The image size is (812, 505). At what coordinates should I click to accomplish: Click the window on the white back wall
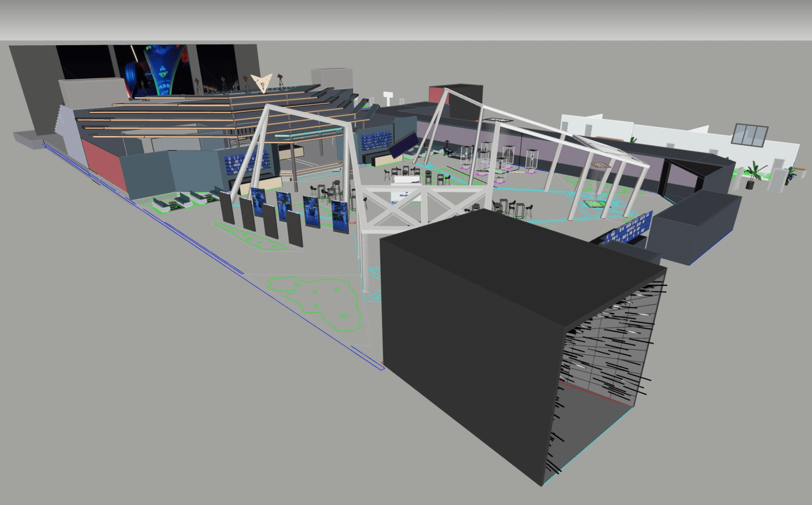[750, 135]
